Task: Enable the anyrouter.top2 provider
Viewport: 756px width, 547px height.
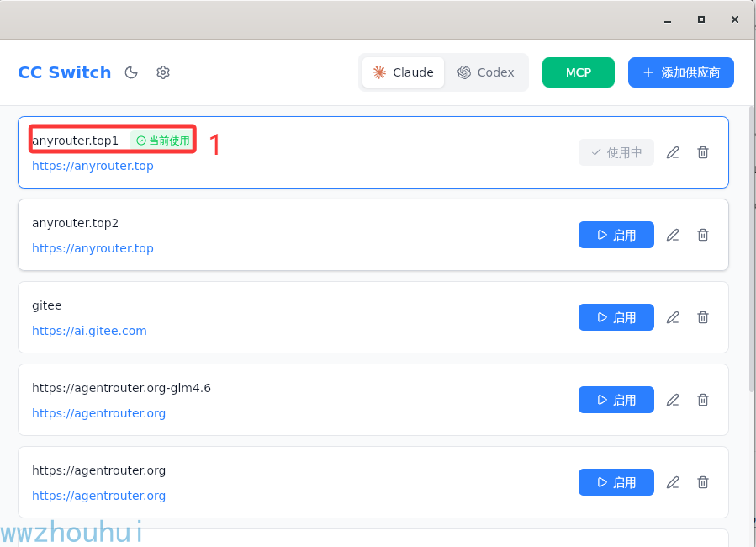Action: [616, 235]
